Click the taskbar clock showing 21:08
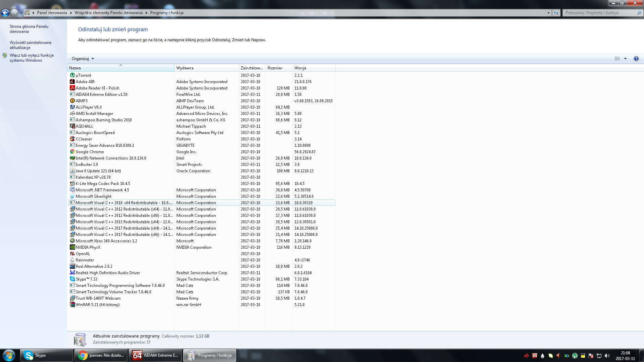This screenshot has width=644, height=362. [x=625, y=356]
